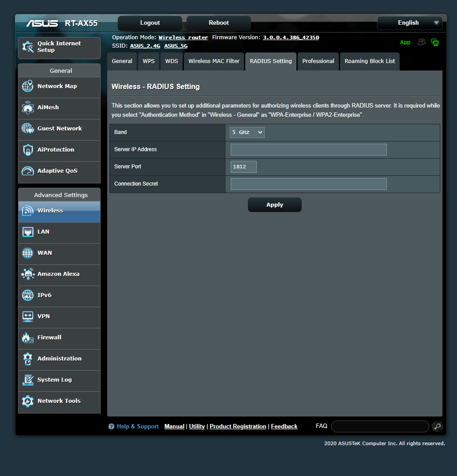Screen dimensions: 457x476
Task: Click the Administration gear icon
Action: coord(28,359)
